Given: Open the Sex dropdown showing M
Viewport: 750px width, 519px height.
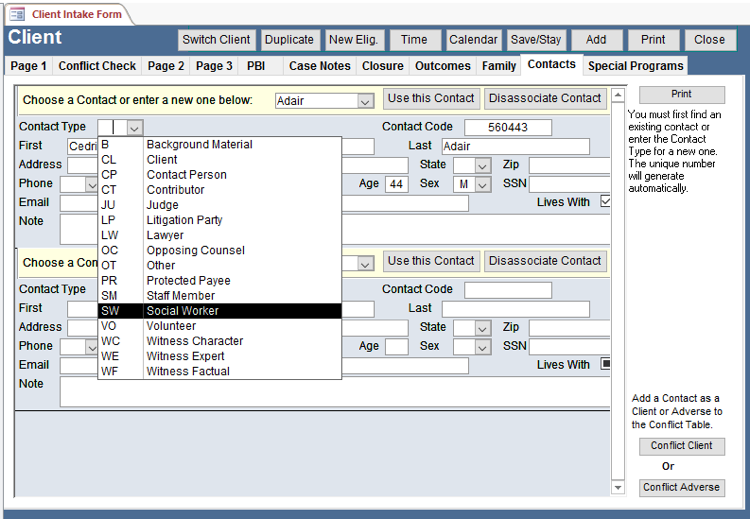Looking at the screenshot, I should click(x=483, y=184).
